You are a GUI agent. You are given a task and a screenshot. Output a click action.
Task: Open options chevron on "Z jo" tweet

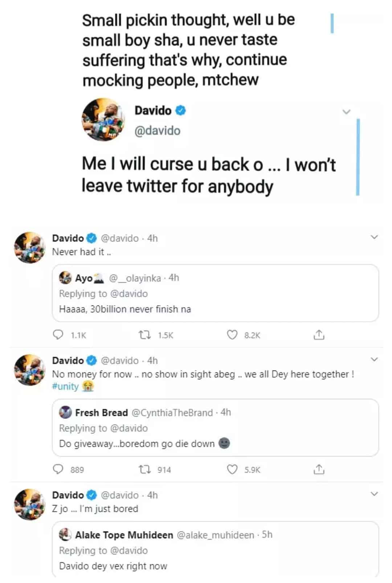[x=374, y=494]
